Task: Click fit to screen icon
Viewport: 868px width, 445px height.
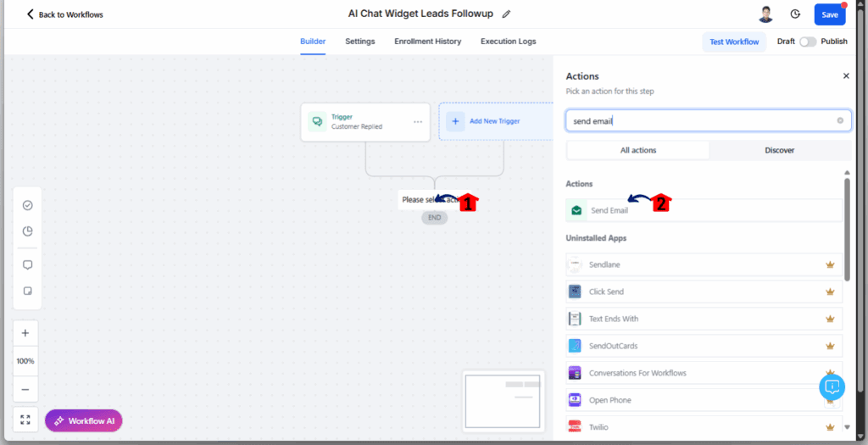Action: point(25,420)
